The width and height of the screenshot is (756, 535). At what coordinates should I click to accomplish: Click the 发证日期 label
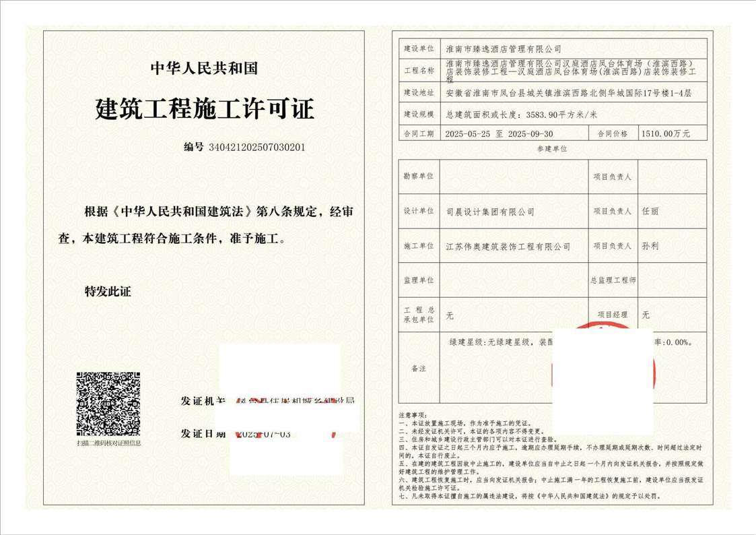[203, 434]
